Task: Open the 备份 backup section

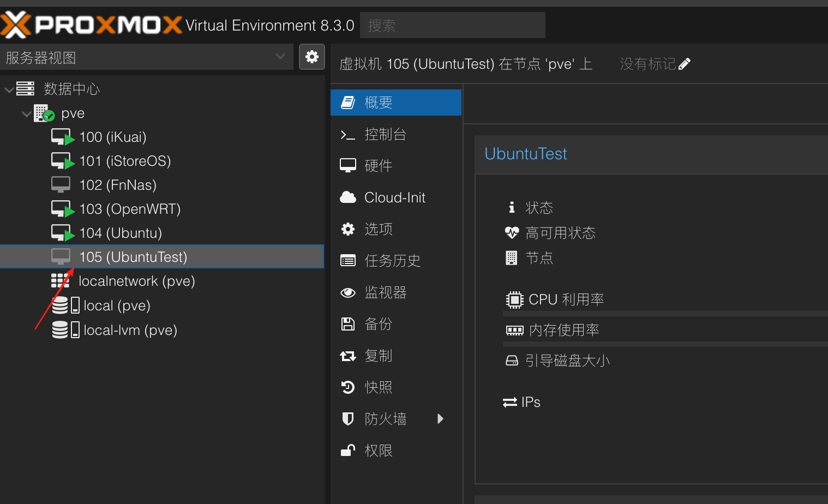Action: [x=378, y=324]
